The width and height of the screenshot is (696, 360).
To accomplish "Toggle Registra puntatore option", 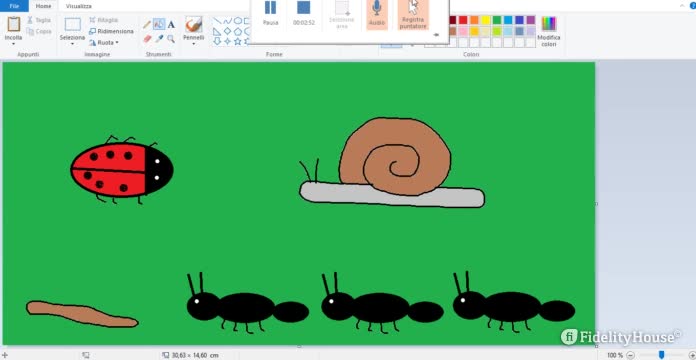I will [413, 14].
